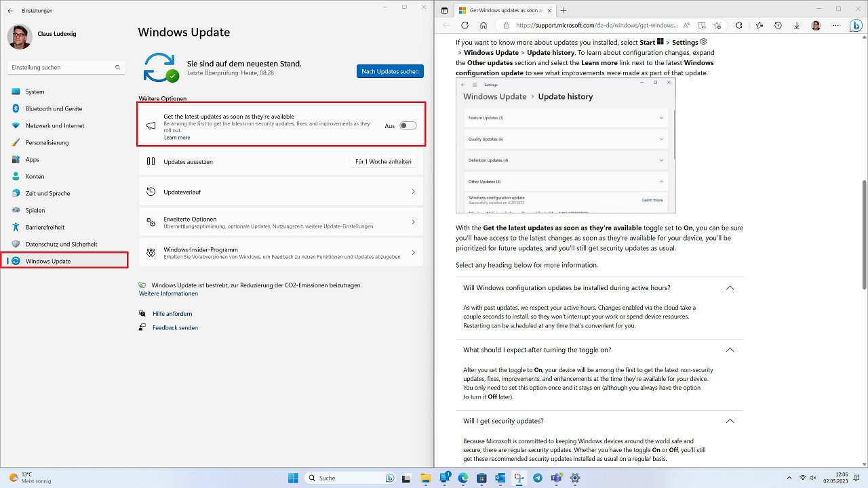
Task: Open Bluetooth und Geräte settings
Action: coord(64,108)
